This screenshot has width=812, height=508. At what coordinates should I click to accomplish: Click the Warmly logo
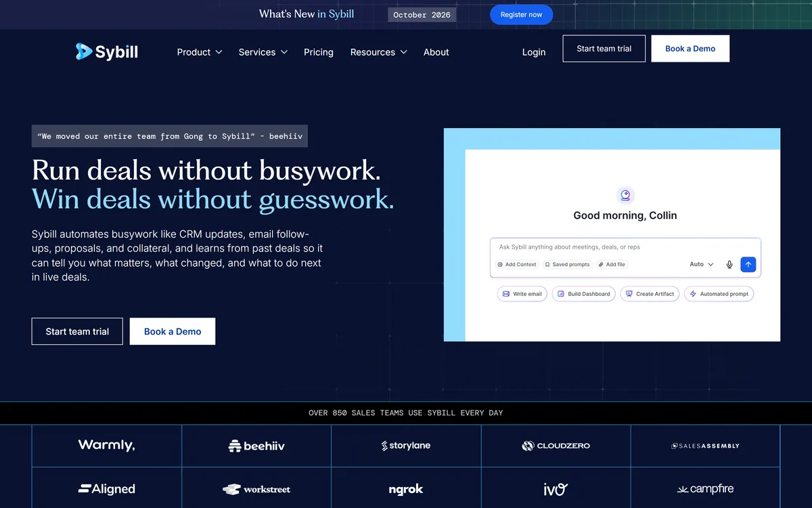coord(106,445)
